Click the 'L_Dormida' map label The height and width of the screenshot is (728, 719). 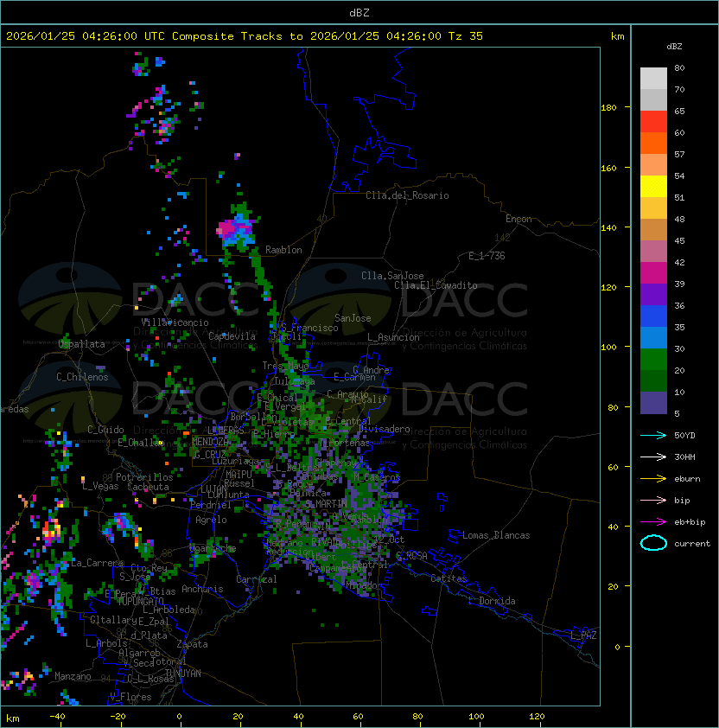tap(492, 601)
